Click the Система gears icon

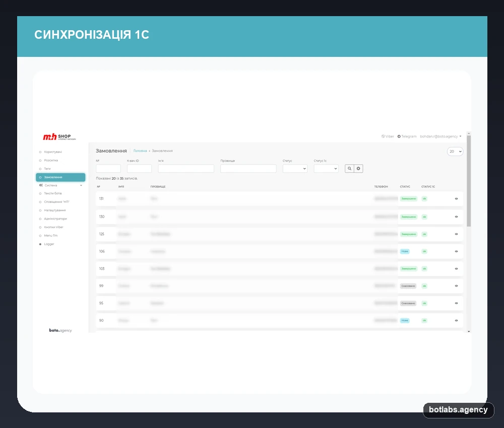[x=41, y=185]
